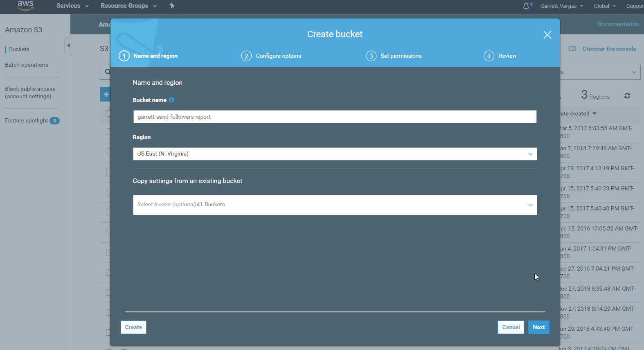Open the Garrett Vargas account menu

click(561, 6)
